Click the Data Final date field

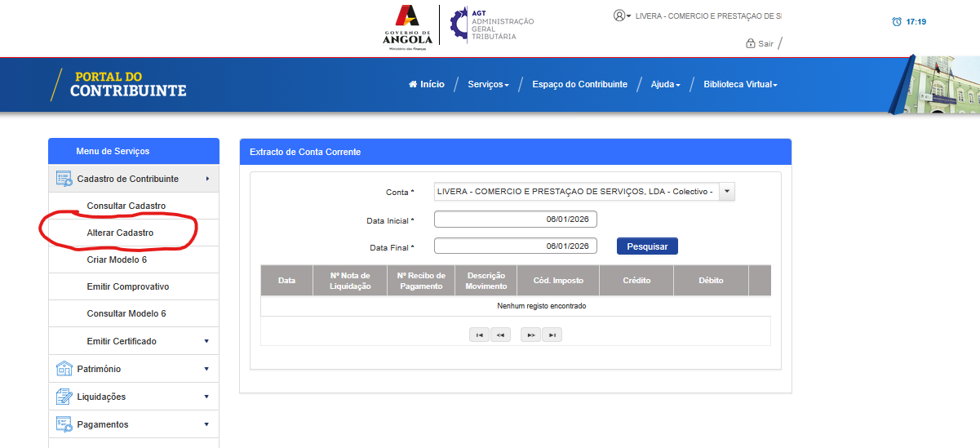[515, 246]
